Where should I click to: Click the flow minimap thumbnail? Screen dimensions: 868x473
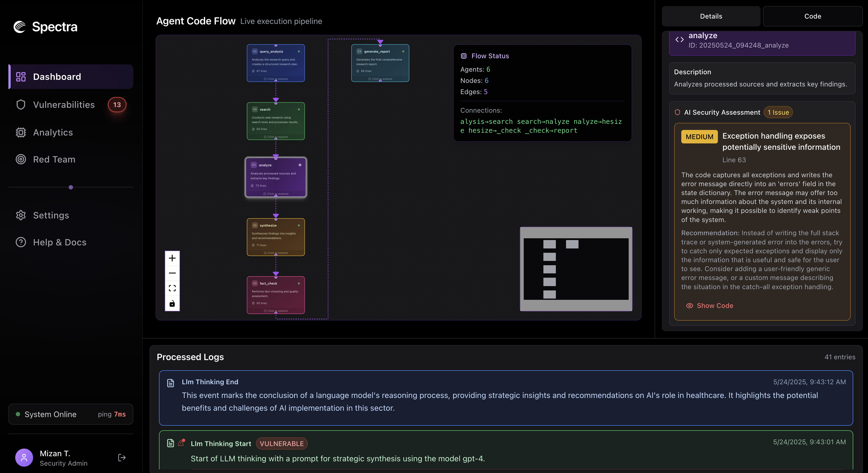[x=576, y=269]
